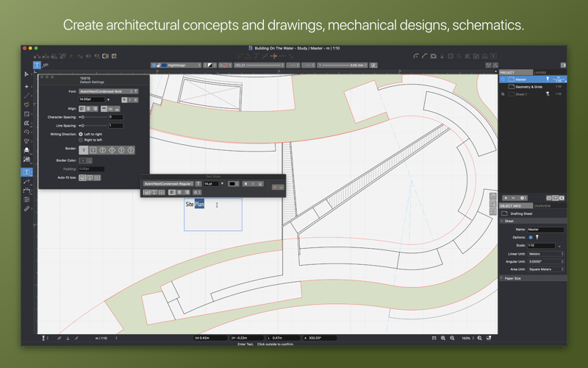Select Right to left writing direction
The height and width of the screenshot is (368, 588).
(x=81, y=140)
